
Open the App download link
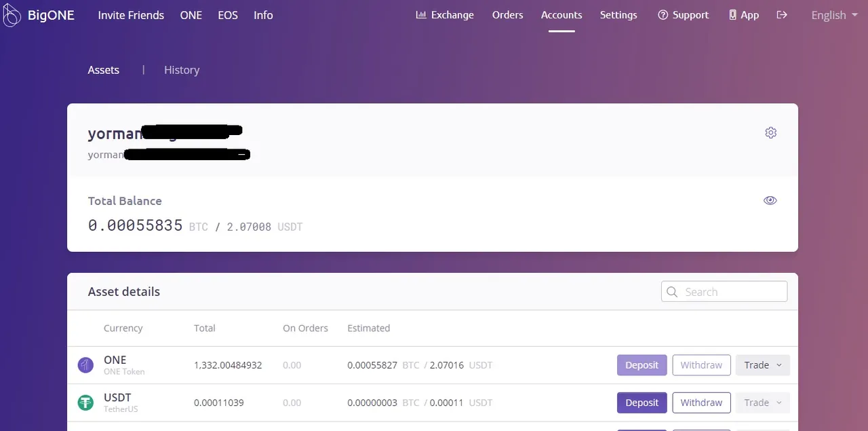click(744, 15)
